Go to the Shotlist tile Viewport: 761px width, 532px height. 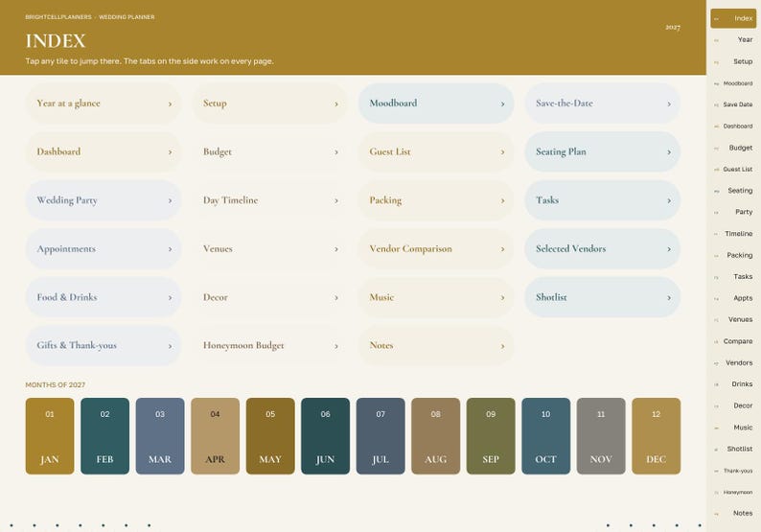(602, 297)
